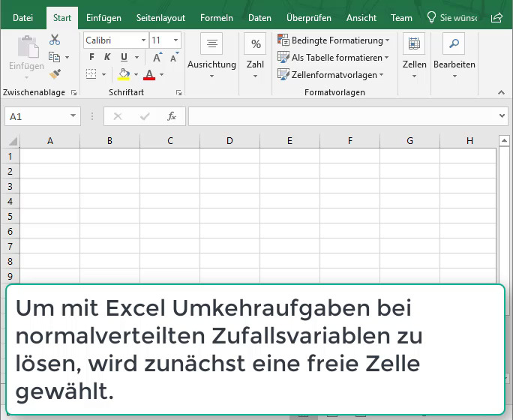Click the select-all corner triangle

tap(12, 141)
